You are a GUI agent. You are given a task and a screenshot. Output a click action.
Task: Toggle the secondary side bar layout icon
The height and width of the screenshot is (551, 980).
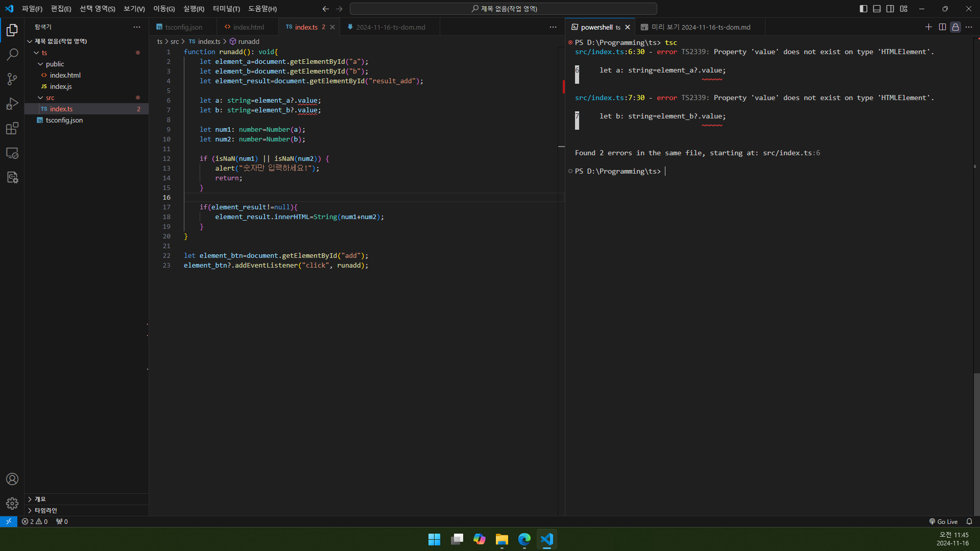coord(890,9)
